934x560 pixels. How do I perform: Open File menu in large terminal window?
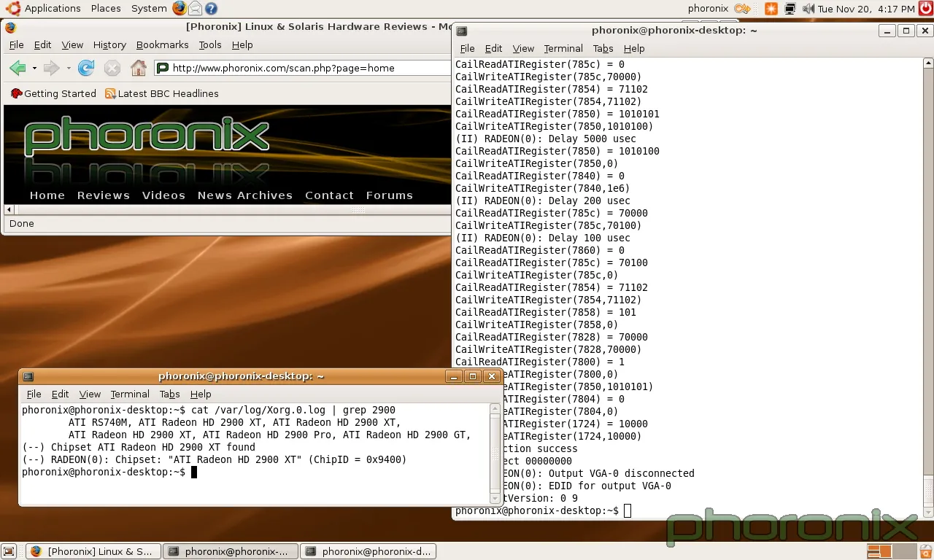pos(467,48)
